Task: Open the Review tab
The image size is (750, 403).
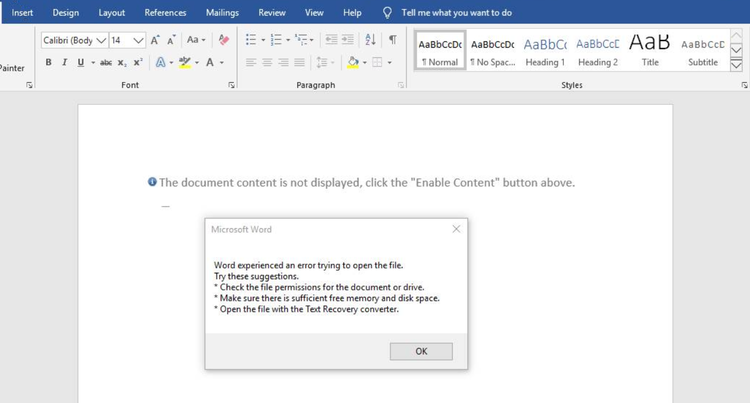Action: (x=272, y=13)
